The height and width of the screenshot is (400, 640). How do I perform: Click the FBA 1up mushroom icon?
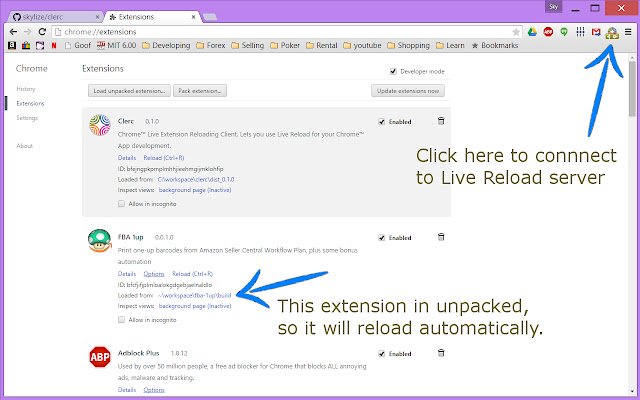[99, 241]
